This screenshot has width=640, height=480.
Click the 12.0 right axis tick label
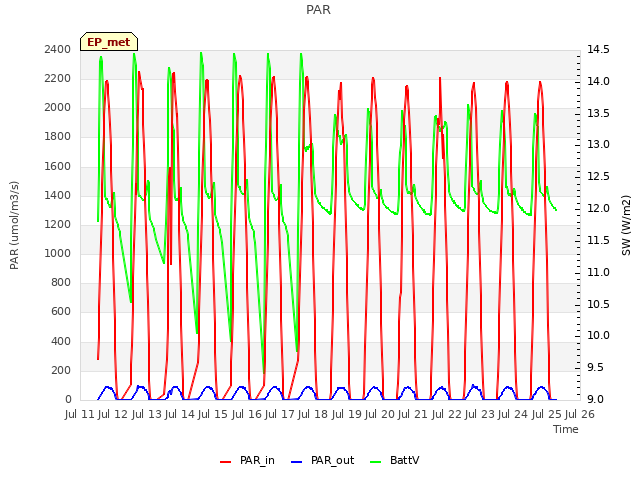coord(598,209)
